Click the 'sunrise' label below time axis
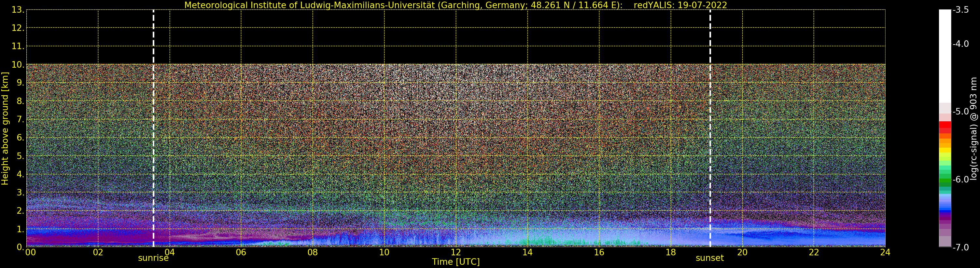Screen dimensions: 980x268 pyautogui.click(x=153, y=258)
